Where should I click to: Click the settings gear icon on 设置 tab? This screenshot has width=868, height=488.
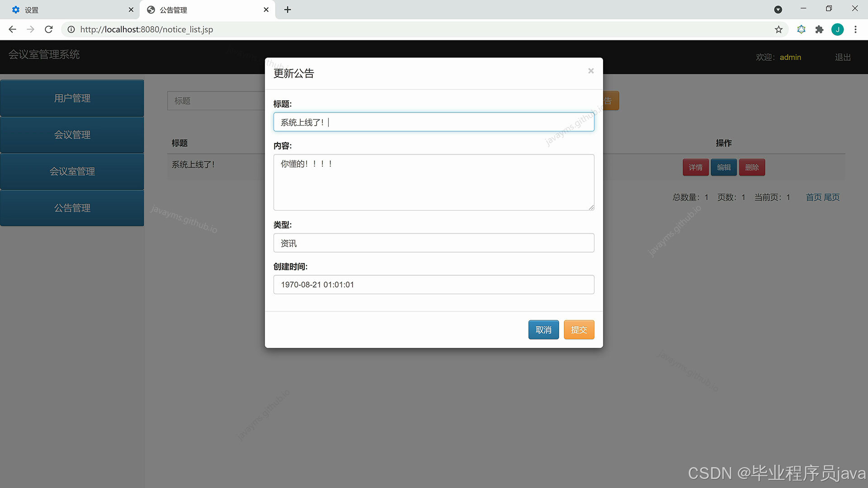16,9
